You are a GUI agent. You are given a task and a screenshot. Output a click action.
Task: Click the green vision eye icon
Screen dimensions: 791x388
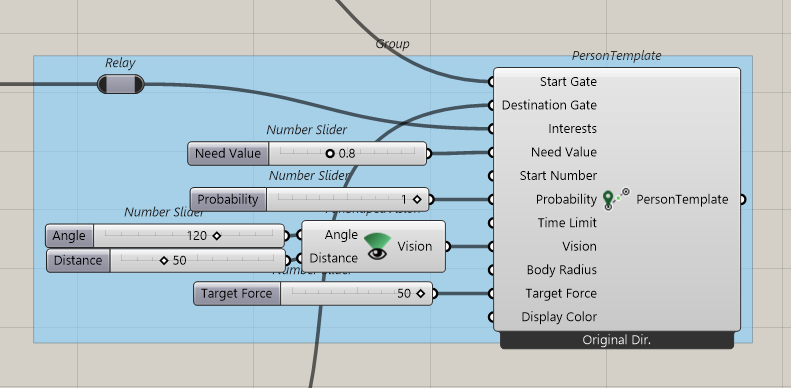[377, 247]
